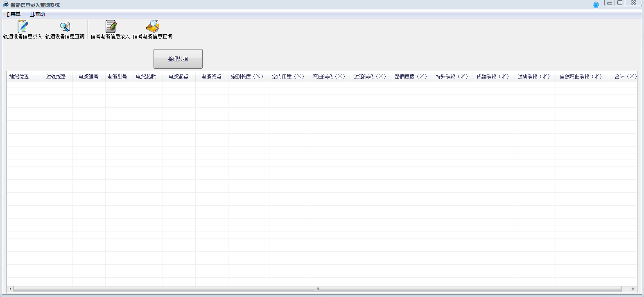Screen dimensions: 644x297
Task: Click the 路肩宽度（米） column header
Action: 412,76
